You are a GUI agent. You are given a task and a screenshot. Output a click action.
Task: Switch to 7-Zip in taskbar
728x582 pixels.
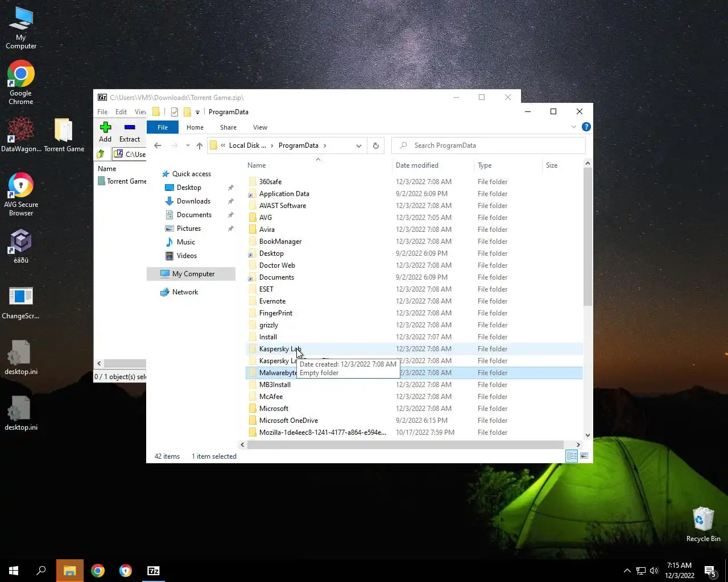[x=154, y=571]
